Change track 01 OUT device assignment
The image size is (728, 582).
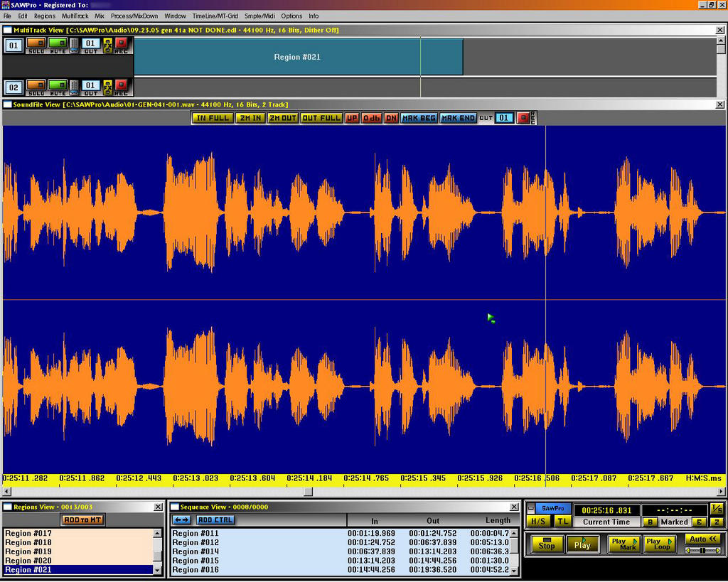pos(90,43)
